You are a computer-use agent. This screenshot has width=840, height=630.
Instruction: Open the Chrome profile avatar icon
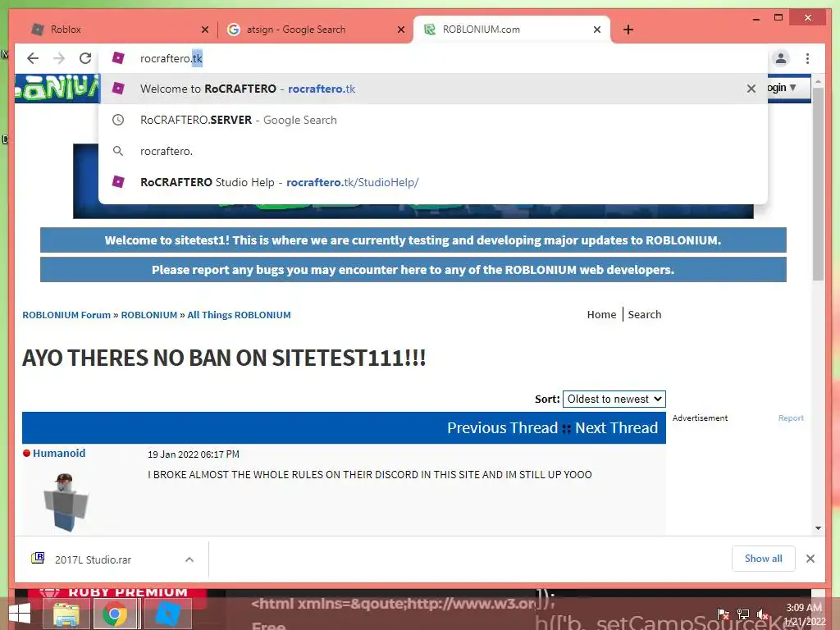(x=781, y=58)
